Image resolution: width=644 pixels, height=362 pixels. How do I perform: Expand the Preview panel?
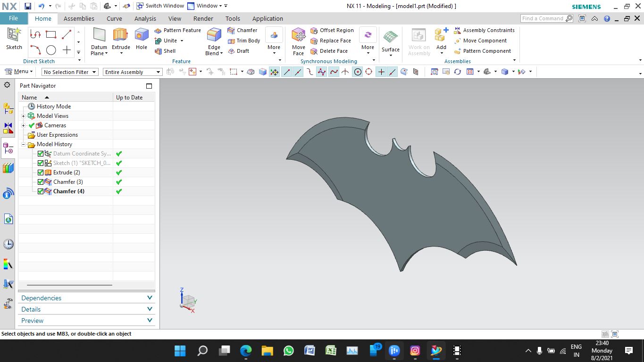86,321
